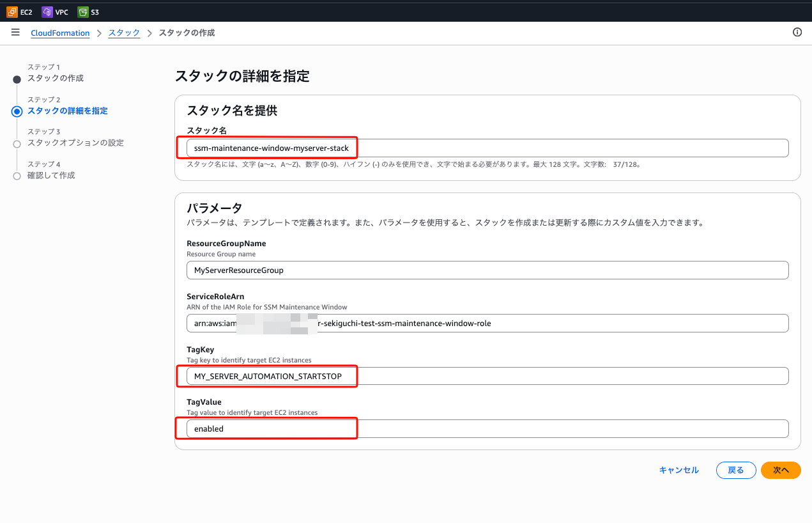Select the Step 2 active step indicator

(17, 111)
